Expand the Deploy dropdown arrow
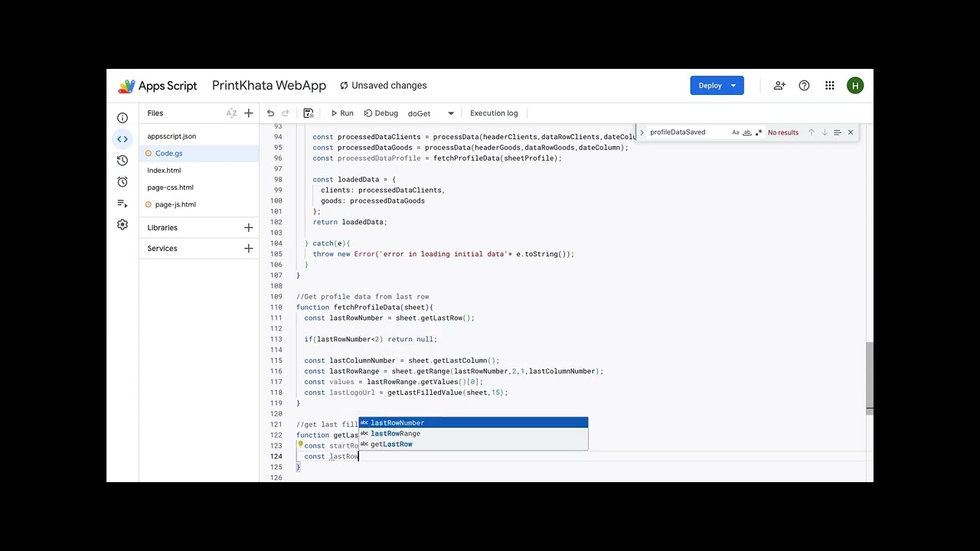Viewport: 980px width, 551px height. [x=733, y=86]
